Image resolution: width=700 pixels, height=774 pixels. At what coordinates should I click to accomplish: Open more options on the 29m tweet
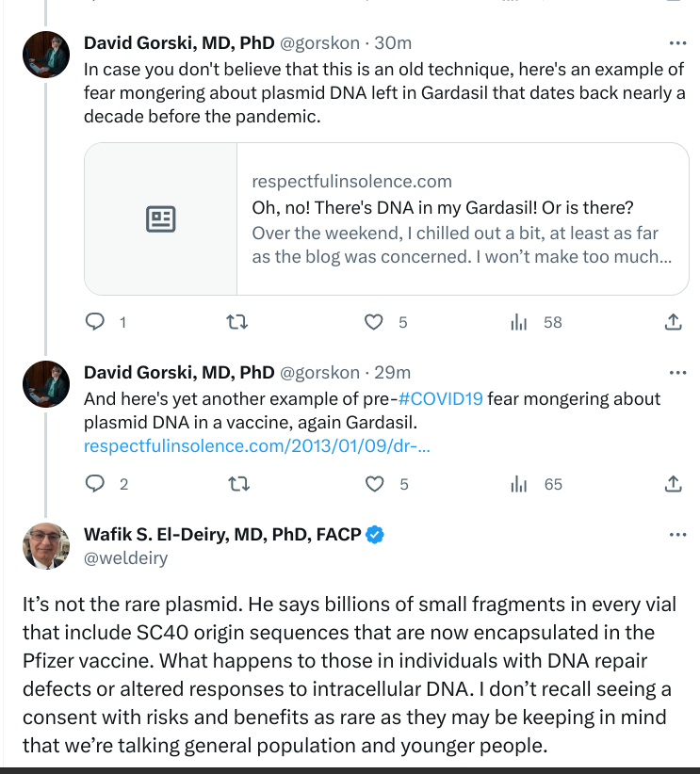[x=676, y=372]
